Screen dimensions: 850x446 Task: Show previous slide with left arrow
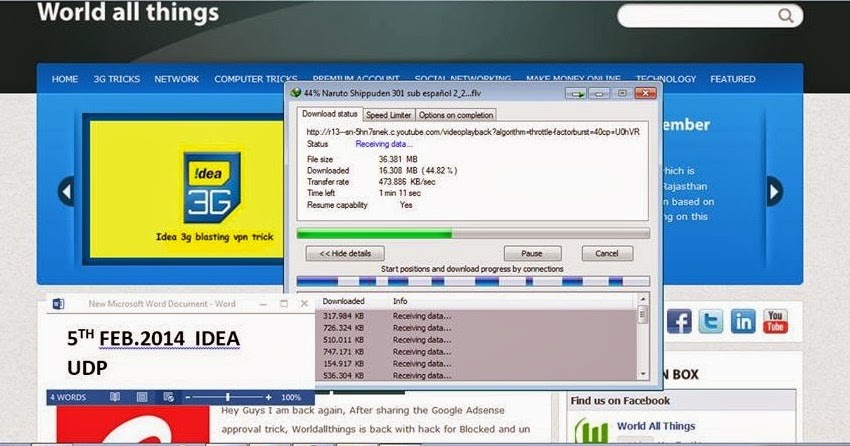66,191
